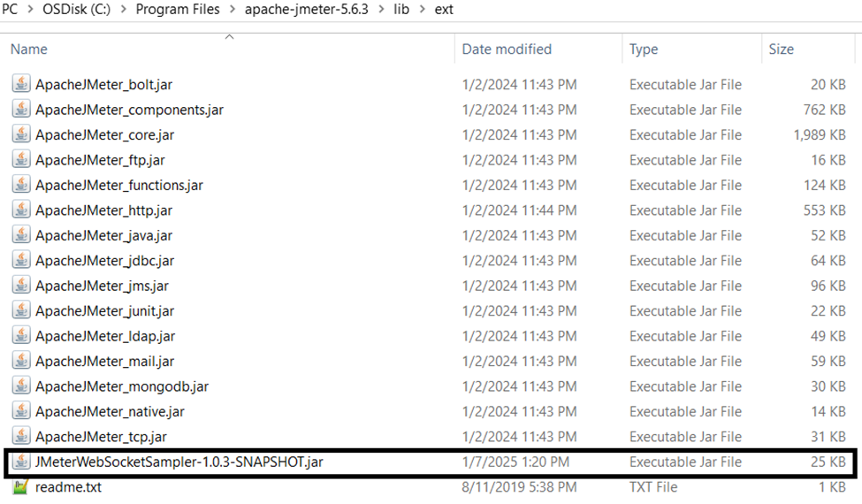Click the jar icon of ApacheJMeter_java.jar

21,235
